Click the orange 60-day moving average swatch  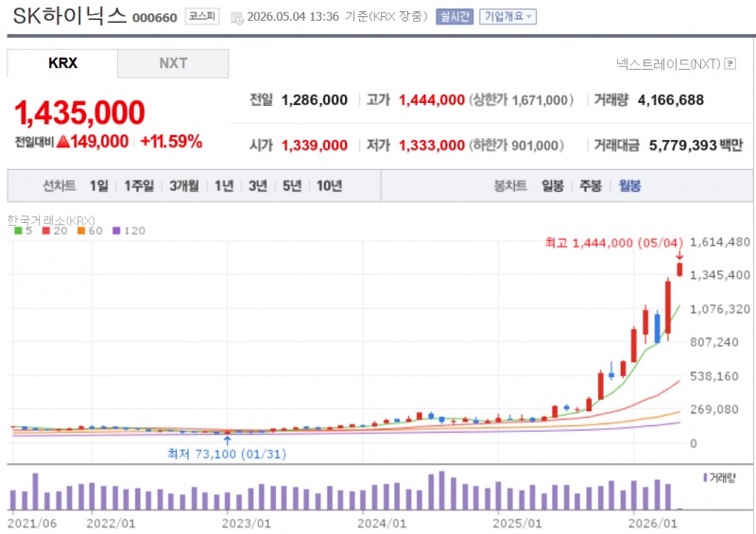(x=81, y=231)
